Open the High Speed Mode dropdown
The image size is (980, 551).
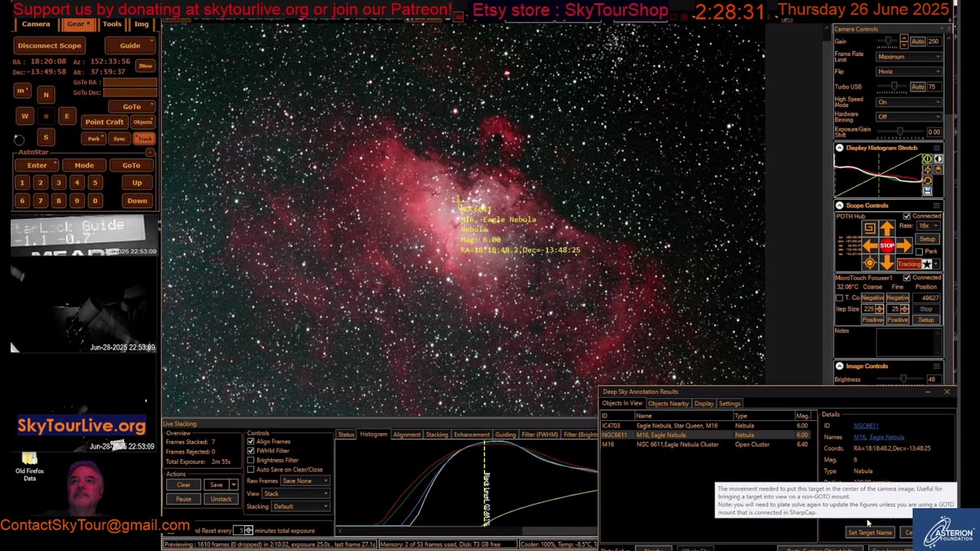(x=909, y=102)
